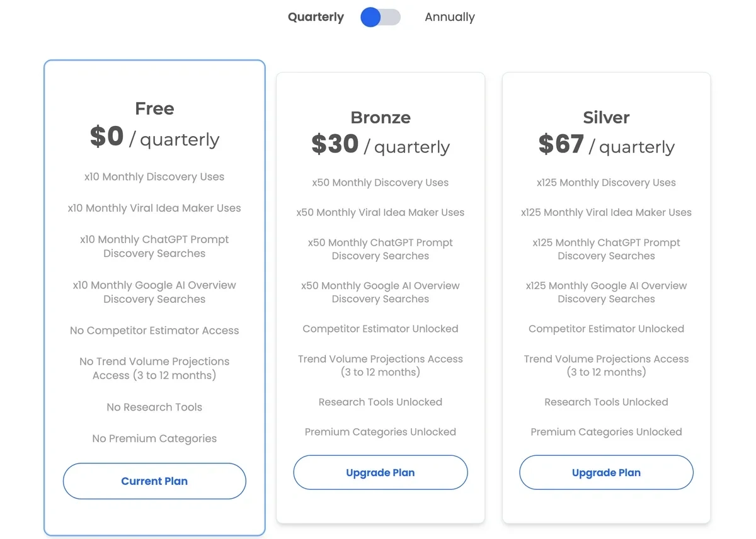The height and width of the screenshot is (539, 756).
Task: Select the Annually billing label
Action: click(450, 18)
